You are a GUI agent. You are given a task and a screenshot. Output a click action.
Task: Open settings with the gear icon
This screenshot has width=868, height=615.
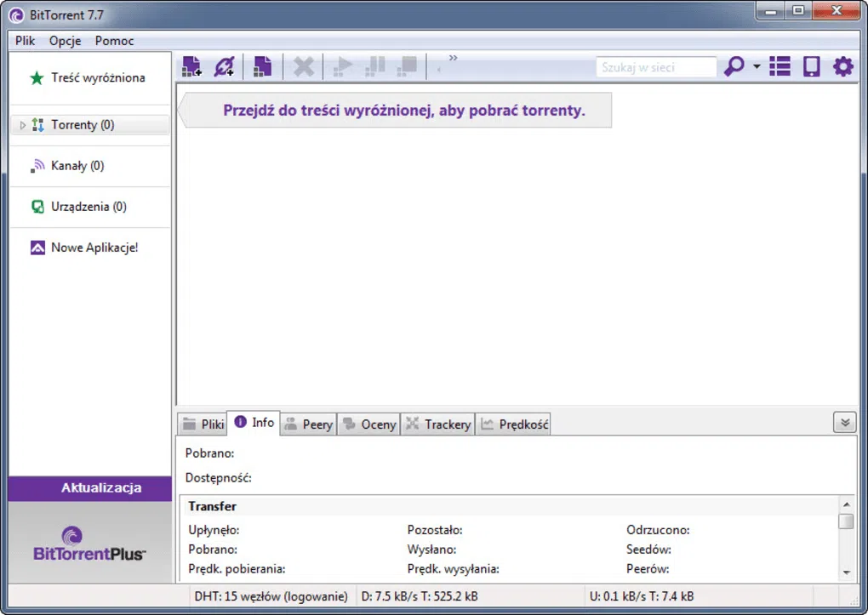click(842, 65)
